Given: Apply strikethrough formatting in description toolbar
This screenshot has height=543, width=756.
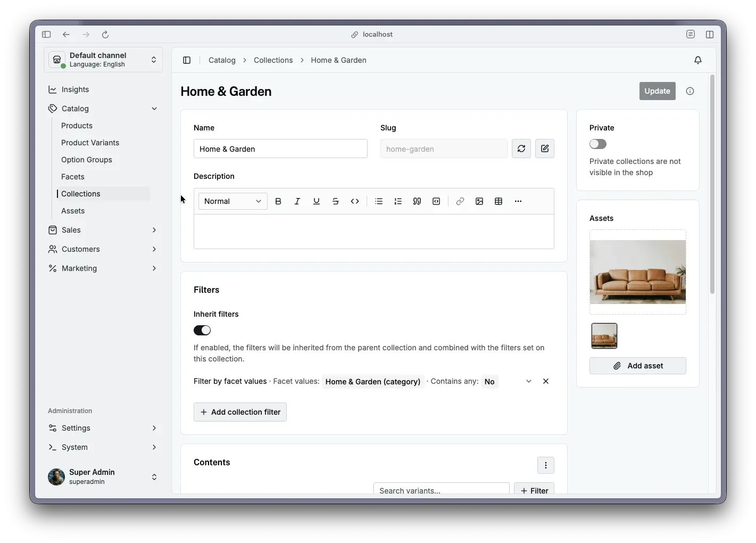Looking at the screenshot, I should coord(336,201).
